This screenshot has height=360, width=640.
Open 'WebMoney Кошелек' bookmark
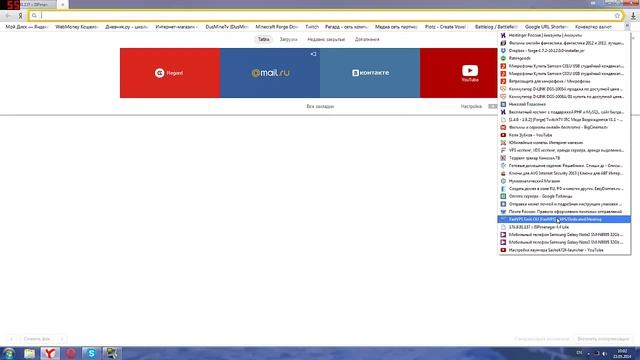point(76,27)
